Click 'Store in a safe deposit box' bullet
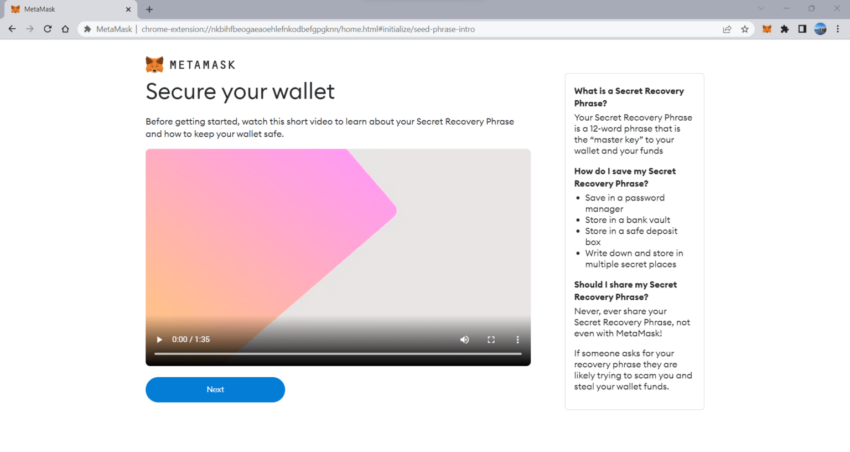Viewport: 850px width, 452px height. click(631, 236)
